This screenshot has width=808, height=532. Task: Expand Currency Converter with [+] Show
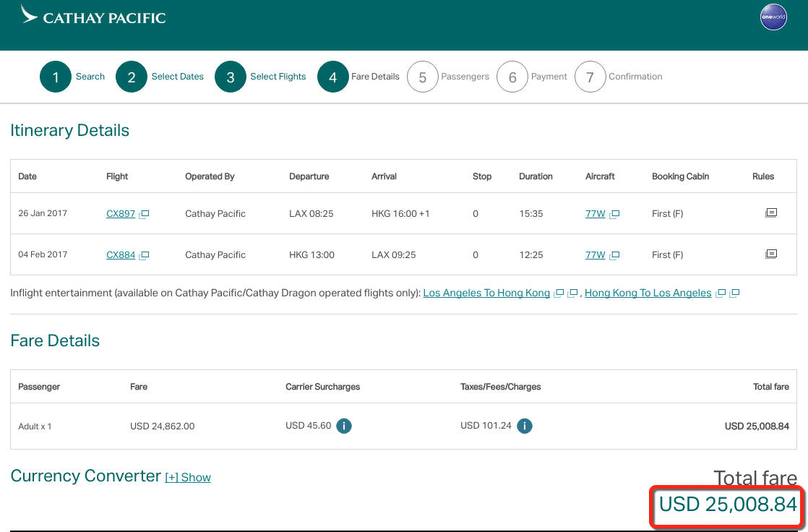click(188, 477)
